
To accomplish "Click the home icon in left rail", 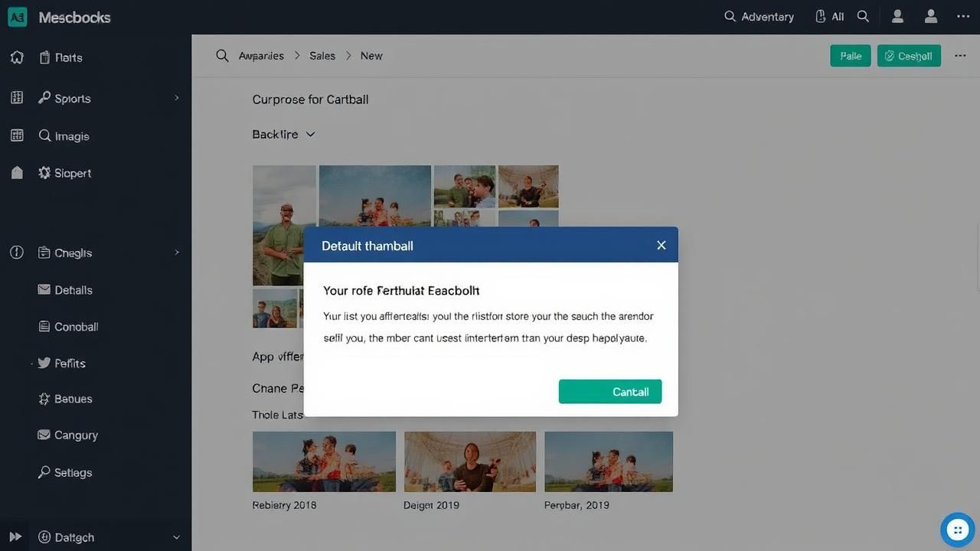I will pyautogui.click(x=17, y=57).
